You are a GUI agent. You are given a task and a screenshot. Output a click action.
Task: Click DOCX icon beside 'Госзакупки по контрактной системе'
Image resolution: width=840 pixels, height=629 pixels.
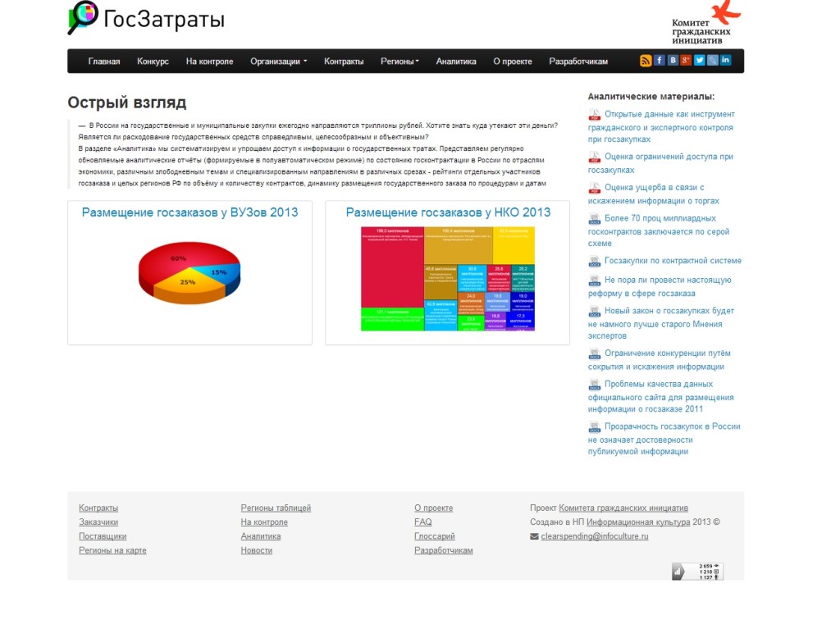pos(595,262)
